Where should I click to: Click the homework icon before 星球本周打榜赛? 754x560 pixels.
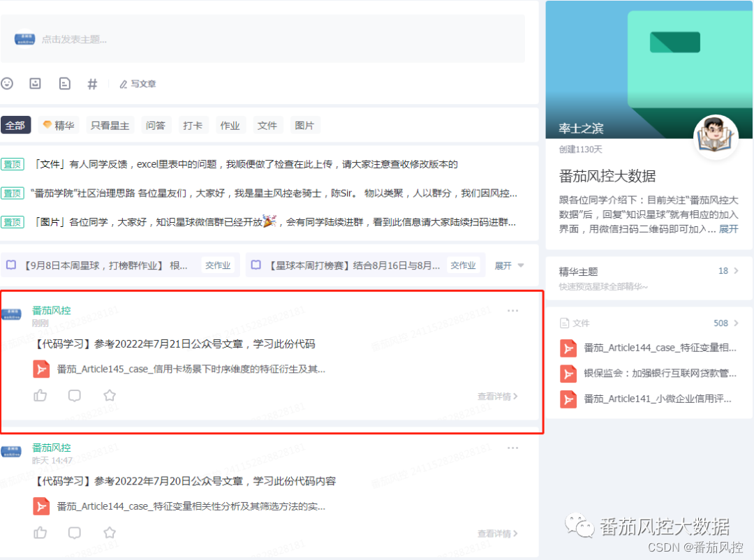click(256, 265)
